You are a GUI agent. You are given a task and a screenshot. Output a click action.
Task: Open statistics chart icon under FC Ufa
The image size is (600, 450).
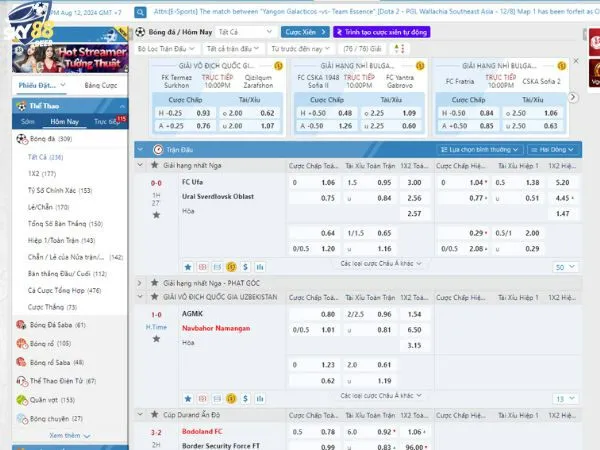[x=260, y=267]
